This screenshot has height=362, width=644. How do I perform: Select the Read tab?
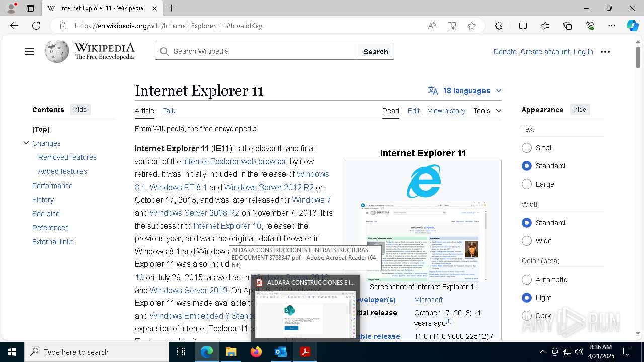[391, 111]
